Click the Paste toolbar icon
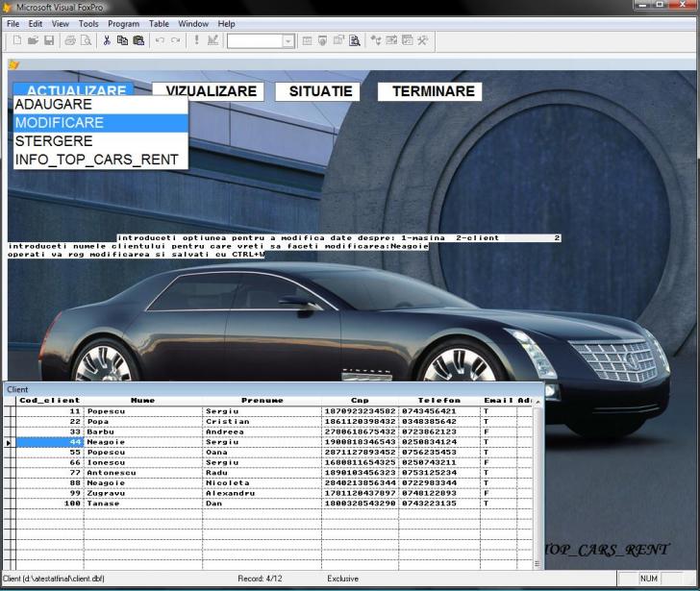 coord(138,40)
